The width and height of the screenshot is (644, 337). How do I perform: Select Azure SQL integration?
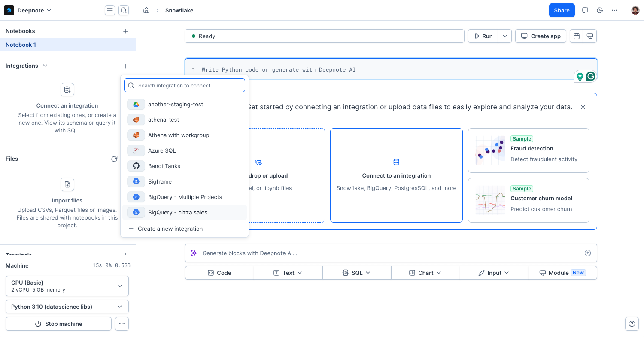185,150
